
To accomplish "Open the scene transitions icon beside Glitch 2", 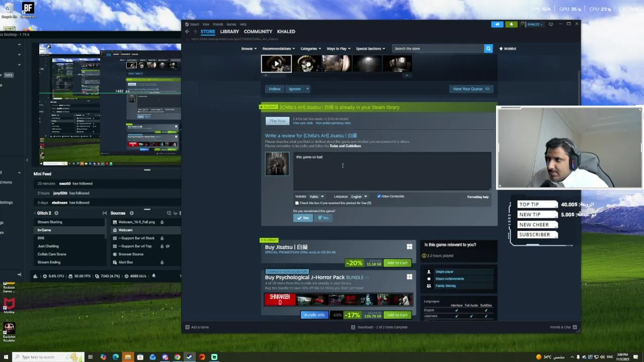I will tap(105, 213).
